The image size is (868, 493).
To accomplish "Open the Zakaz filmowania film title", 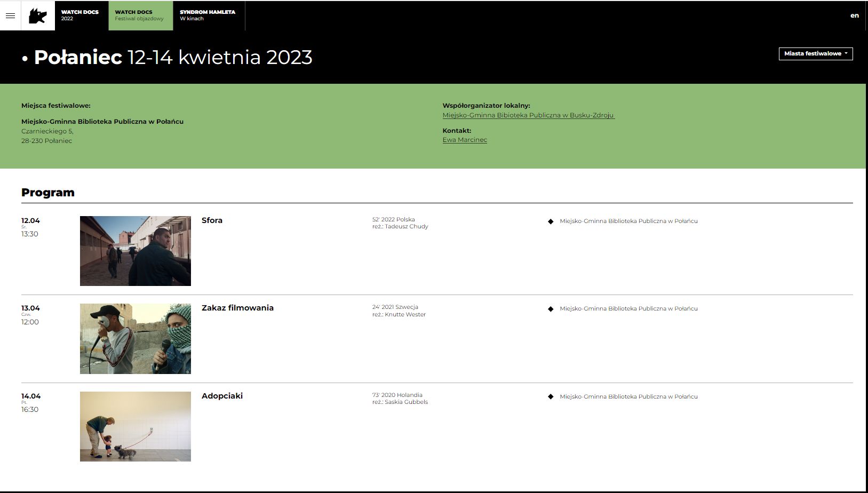I will (x=237, y=308).
